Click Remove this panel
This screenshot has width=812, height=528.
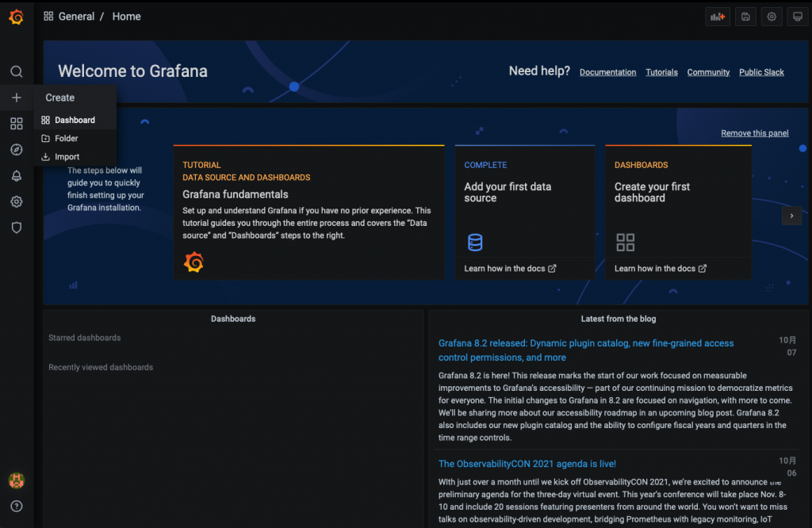point(755,133)
